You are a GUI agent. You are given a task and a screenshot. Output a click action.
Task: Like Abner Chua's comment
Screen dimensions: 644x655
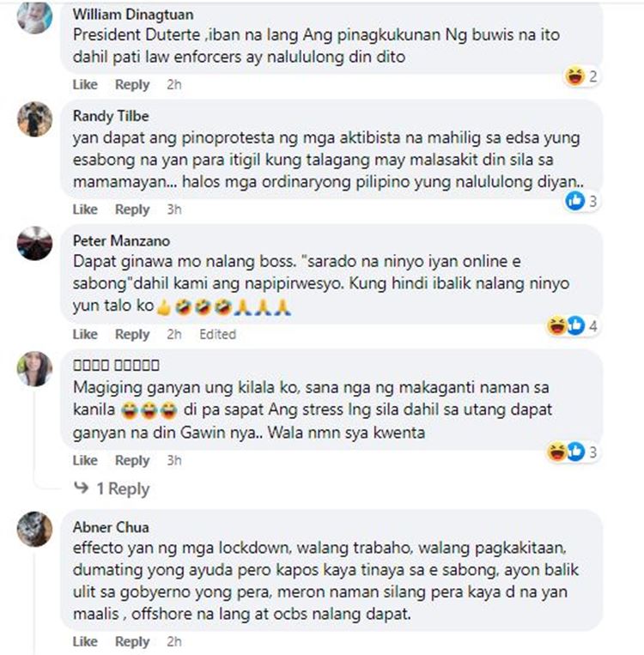click(85, 641)
